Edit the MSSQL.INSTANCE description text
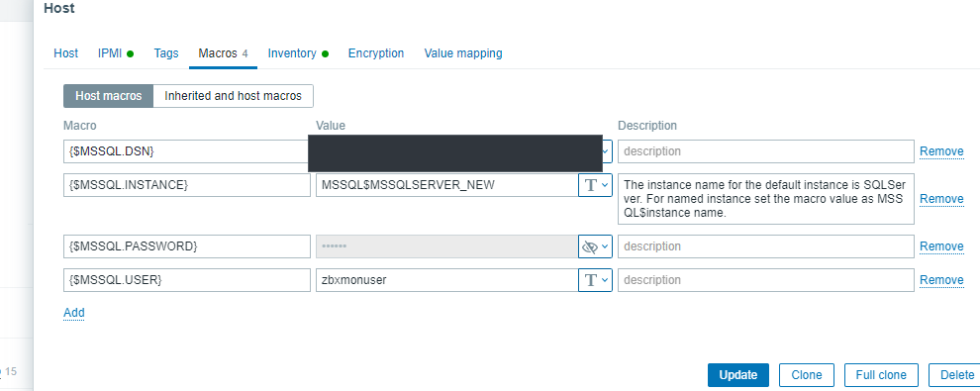This screenshot has height=391, width=980. tap(766, 199)
